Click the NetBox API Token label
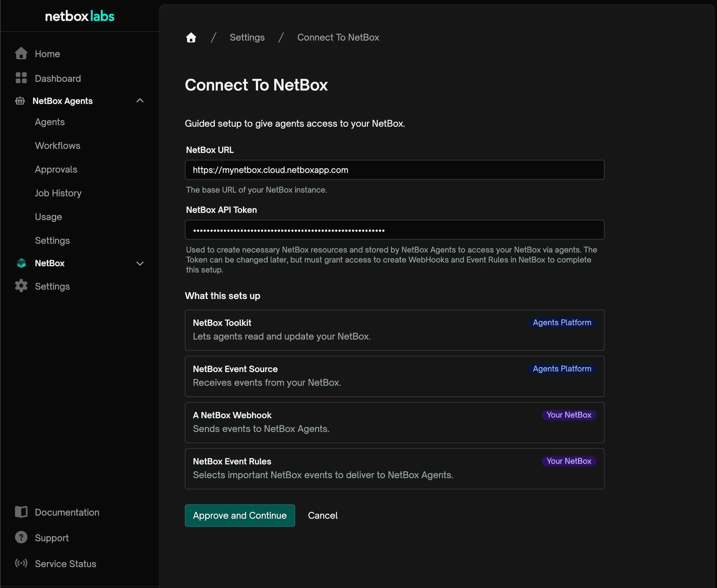The height and width of the screenshot is (588, 717). 221,210
